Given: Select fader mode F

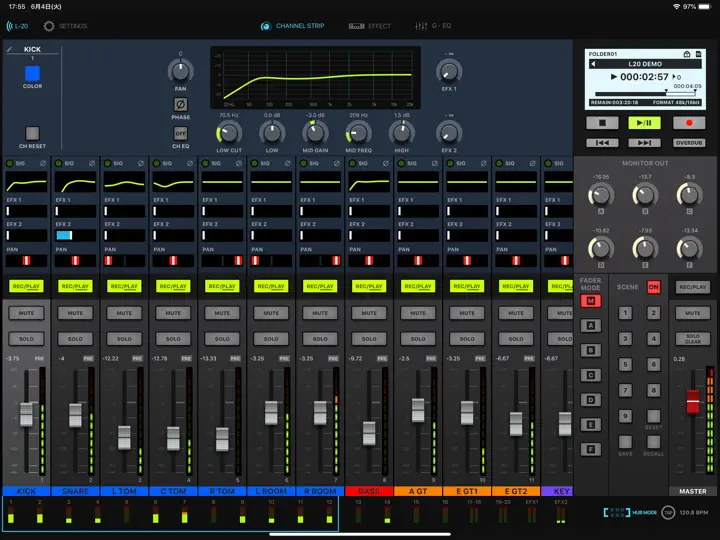Looking at the screenshot, I should click(591, 450).
